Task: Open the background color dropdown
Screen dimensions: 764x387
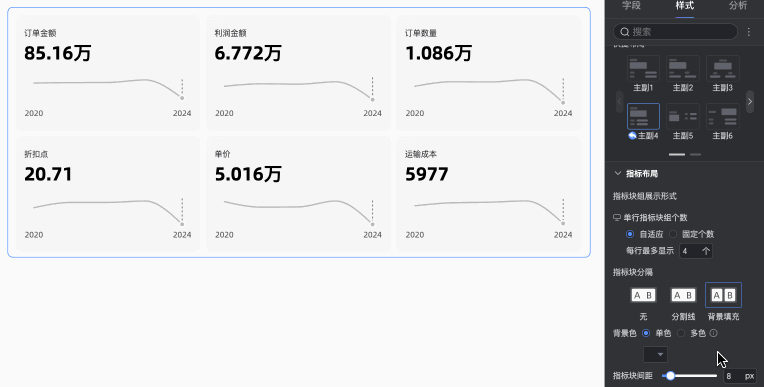Action: click(x=655, y=354)
